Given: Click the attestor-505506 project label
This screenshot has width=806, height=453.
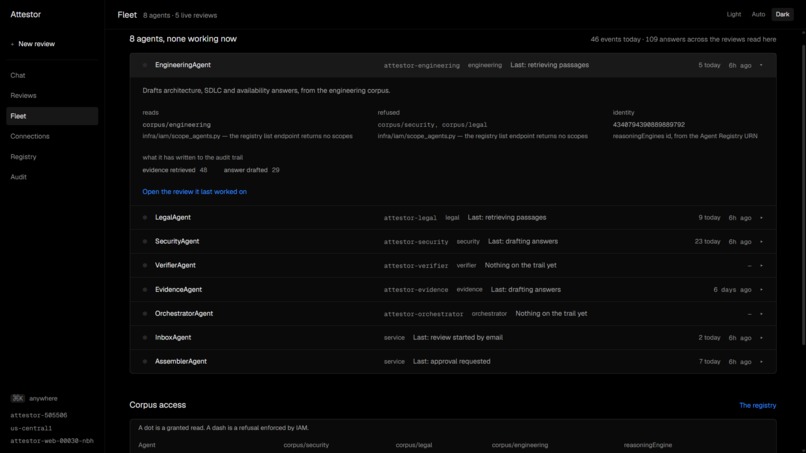Looking at the screenshot, I should 39,415.
